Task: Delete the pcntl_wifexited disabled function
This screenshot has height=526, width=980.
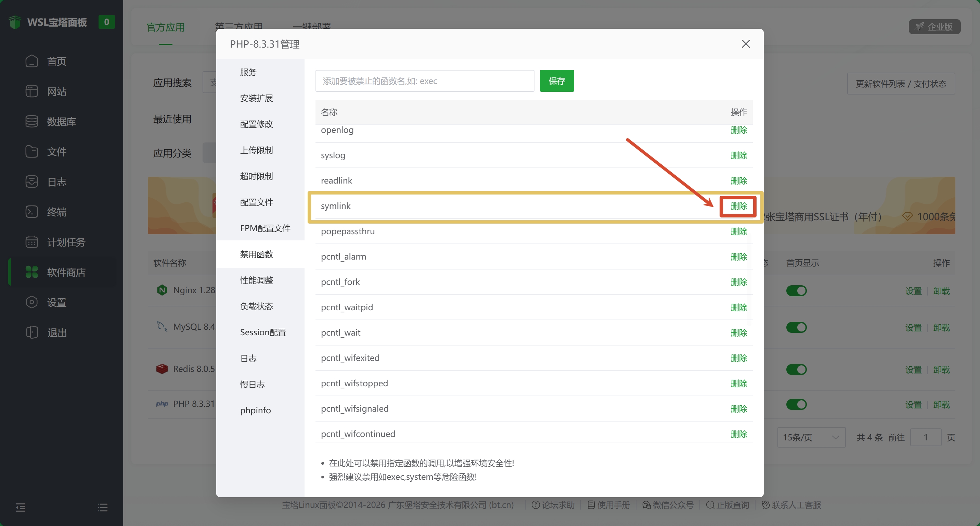Action: [x=739, y=358]
